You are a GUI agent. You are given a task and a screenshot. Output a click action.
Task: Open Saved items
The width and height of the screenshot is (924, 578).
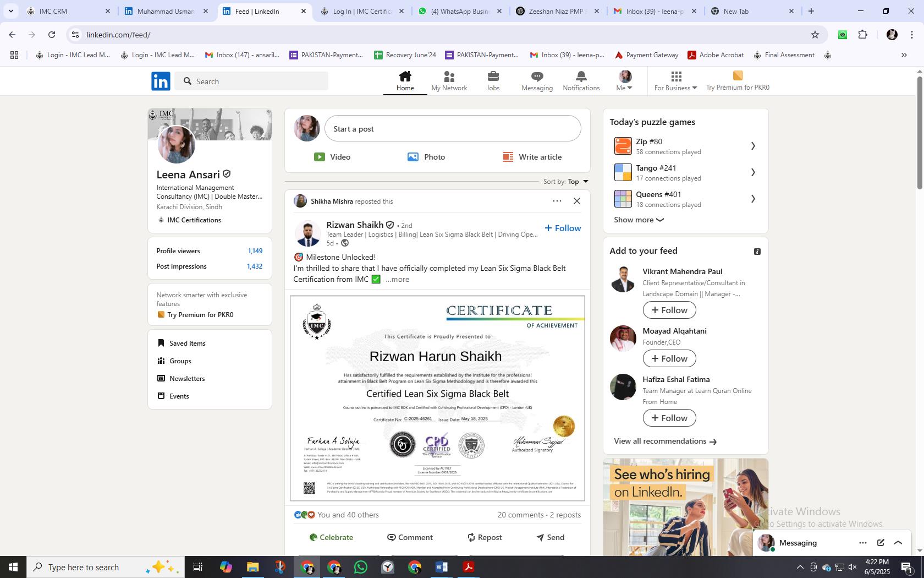[182, 343]
